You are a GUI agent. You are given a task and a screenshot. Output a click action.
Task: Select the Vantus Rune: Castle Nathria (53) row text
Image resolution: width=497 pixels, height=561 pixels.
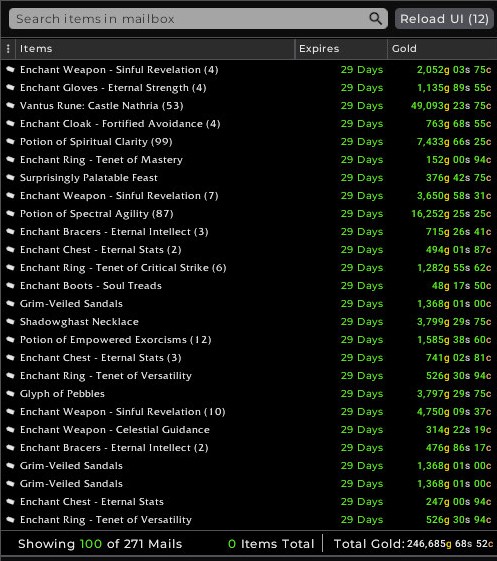102,106
